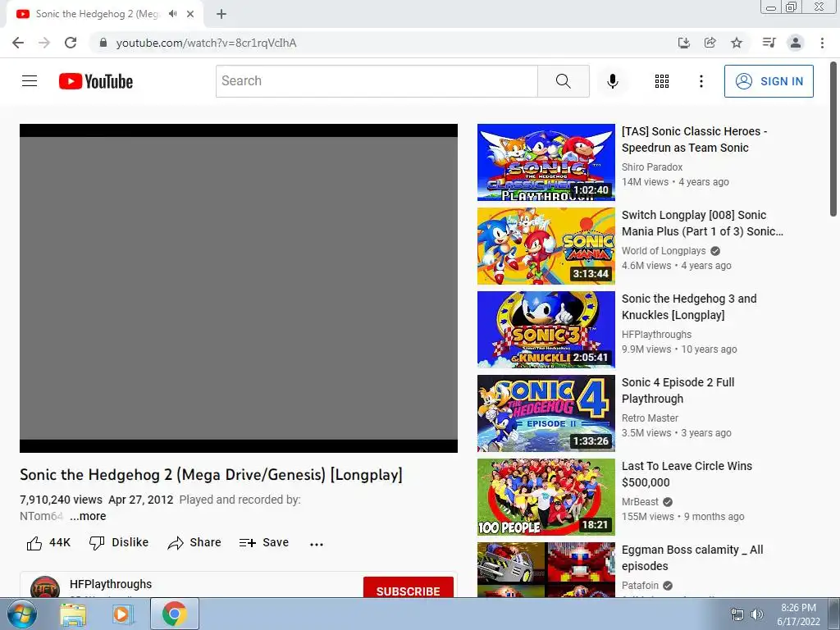Open the YouTube apps grid
Screen dimensions: 840x630
pyautogui.click(x=662, y=81)
